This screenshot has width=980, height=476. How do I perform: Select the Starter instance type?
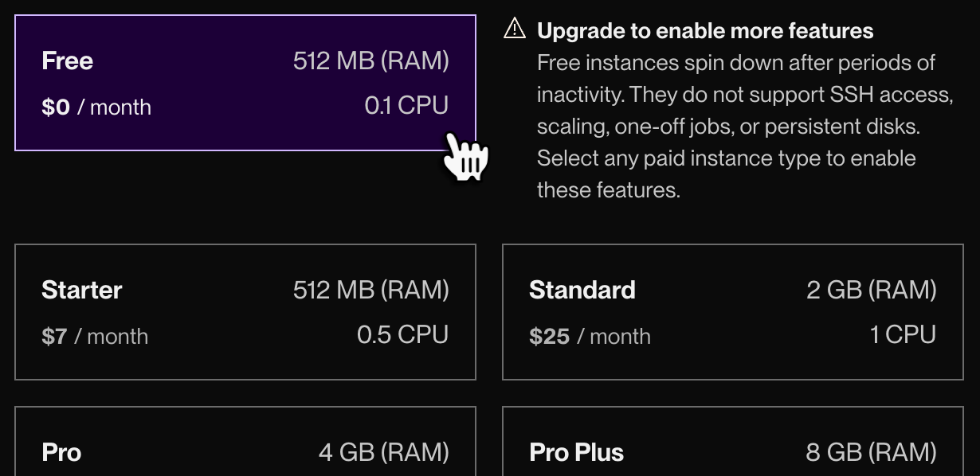click(245, 312)
